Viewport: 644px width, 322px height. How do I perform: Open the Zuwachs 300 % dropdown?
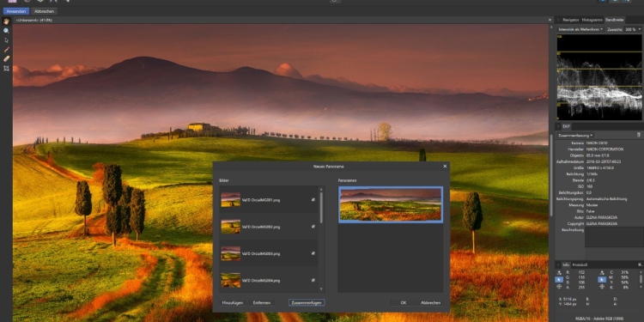click(x=633, y=29)
